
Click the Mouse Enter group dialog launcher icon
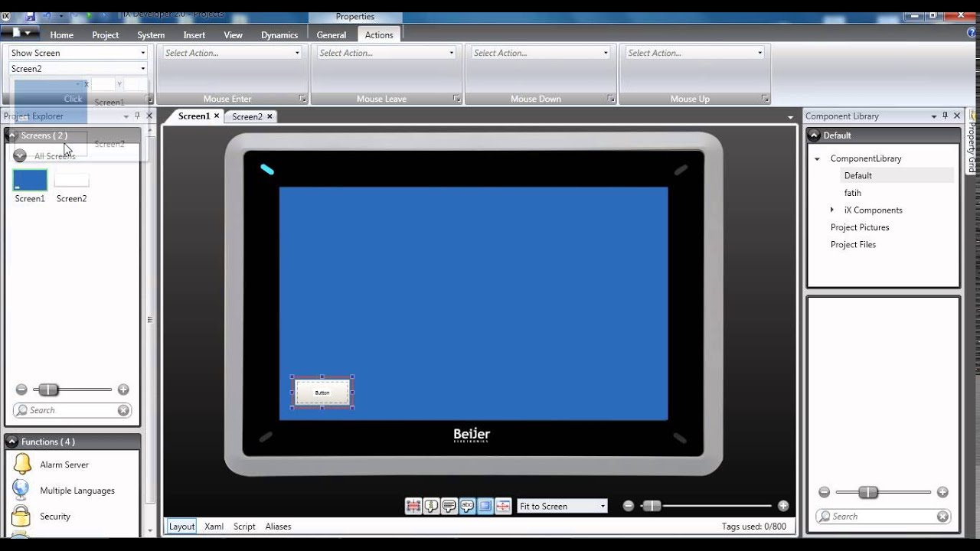pos(302,99)
